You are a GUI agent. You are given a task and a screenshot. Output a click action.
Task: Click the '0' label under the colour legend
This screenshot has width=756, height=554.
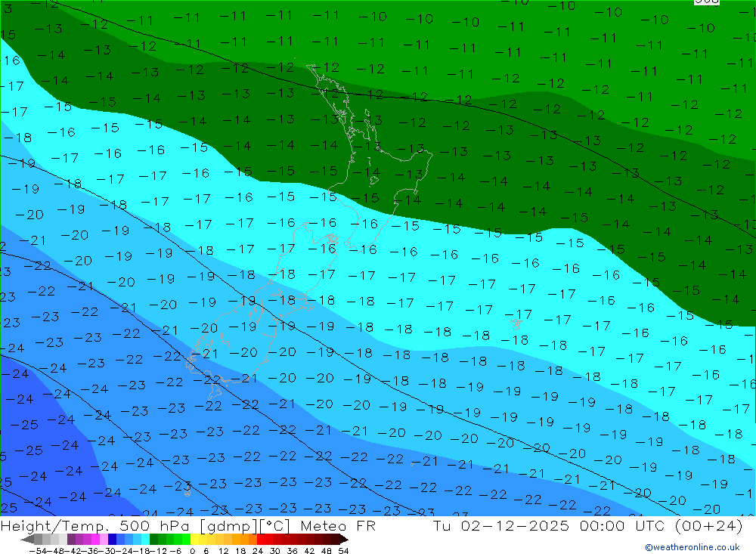[x=192, y=551]
